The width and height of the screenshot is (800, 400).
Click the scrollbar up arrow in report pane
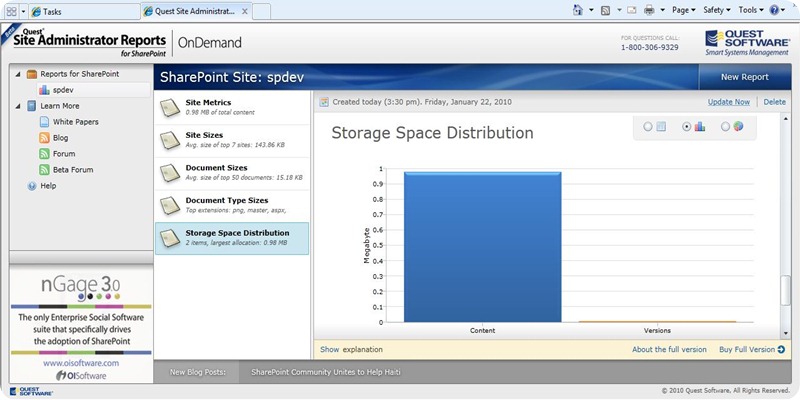click(785, 118)
